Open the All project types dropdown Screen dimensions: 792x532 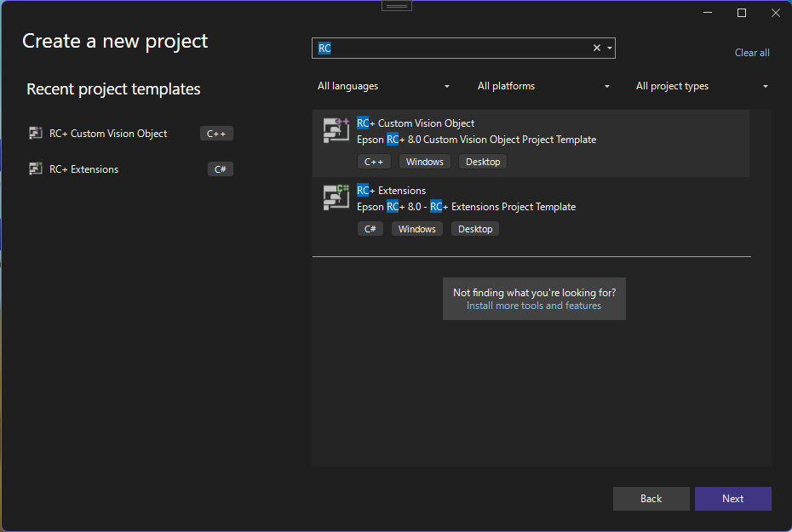click(x=702, y=86)
